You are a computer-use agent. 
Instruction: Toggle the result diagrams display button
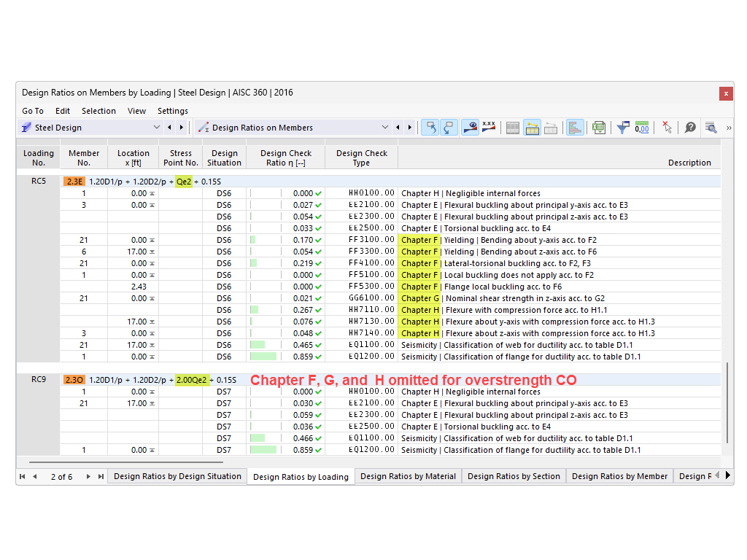[471, 127]
